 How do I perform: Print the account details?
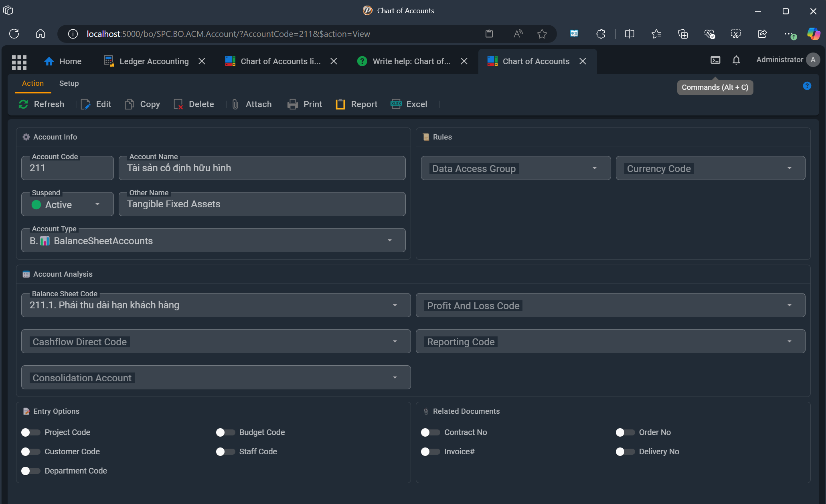point(305,104)
